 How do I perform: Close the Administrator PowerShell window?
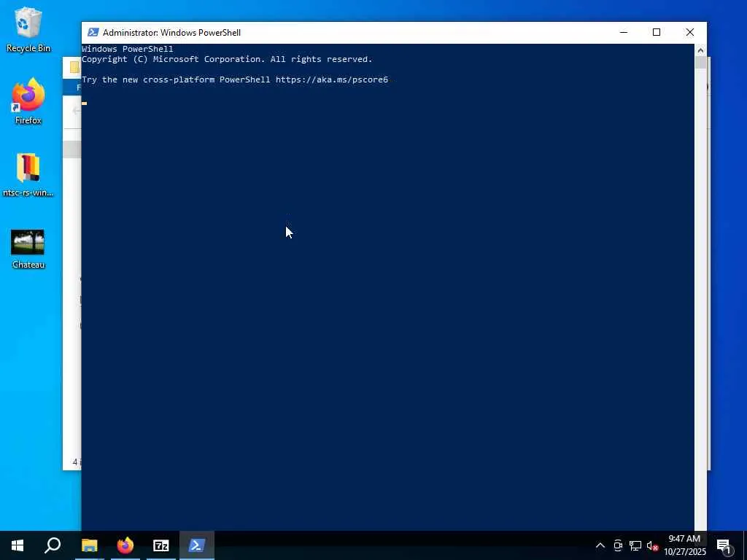click(690, 32)
